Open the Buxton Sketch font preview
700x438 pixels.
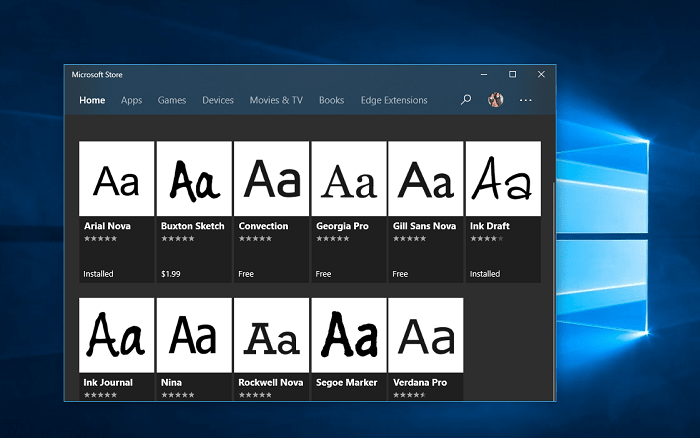194,179
